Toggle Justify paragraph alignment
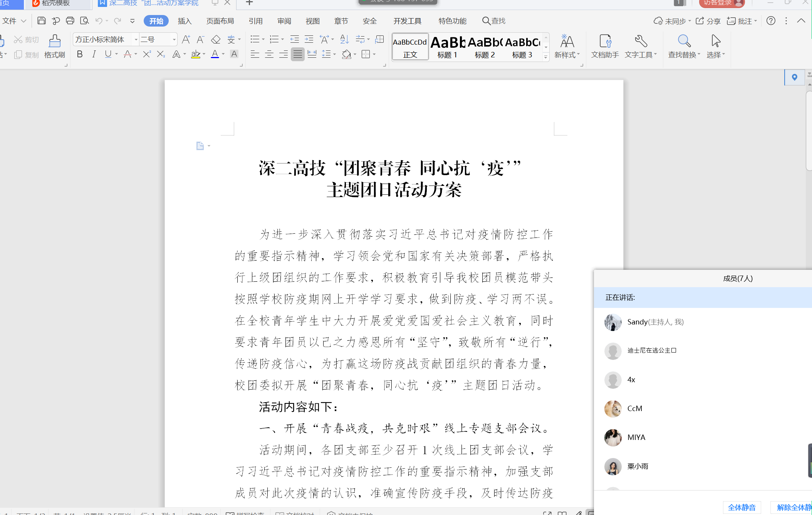812x515 pixels. 297,54
